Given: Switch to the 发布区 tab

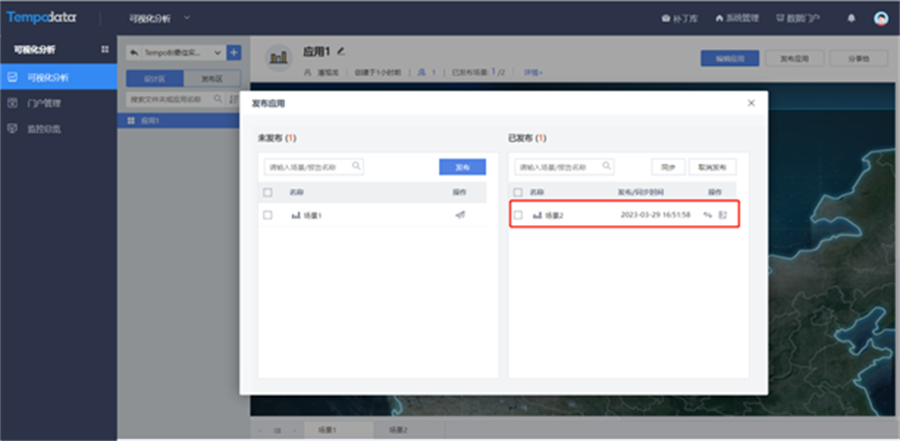Looking at the screenshot, I should pyautogui.click(x=212, y=79).
